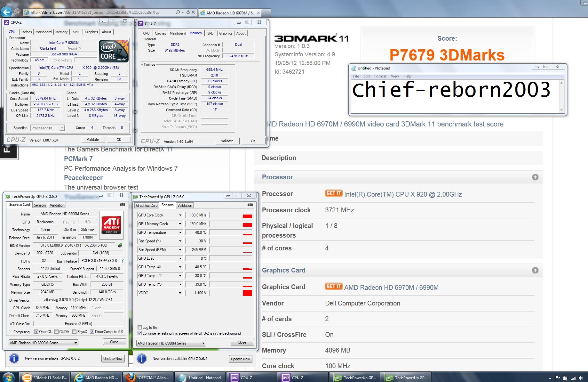Click the VDDC red sensor graph

tap(231, 293)
